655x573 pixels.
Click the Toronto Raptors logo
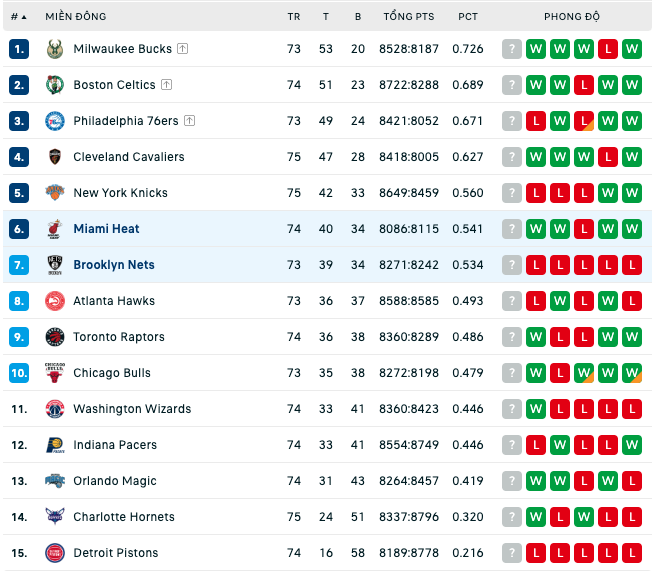click(55, 337)
